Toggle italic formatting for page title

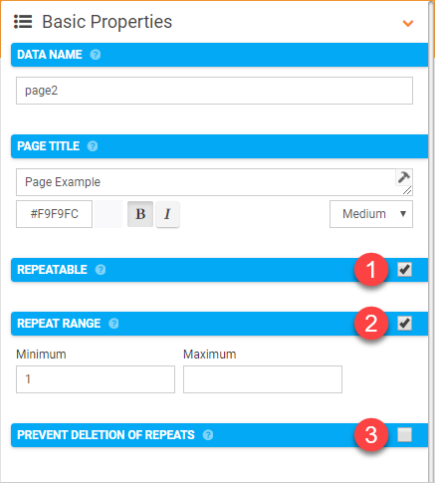click(x=167, y=214)
